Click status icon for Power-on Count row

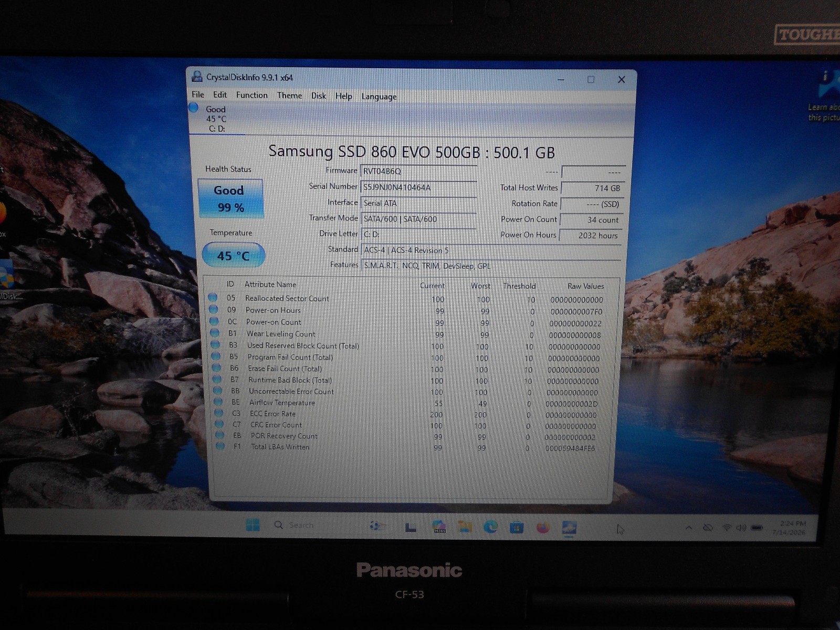(x=214, y=321)
